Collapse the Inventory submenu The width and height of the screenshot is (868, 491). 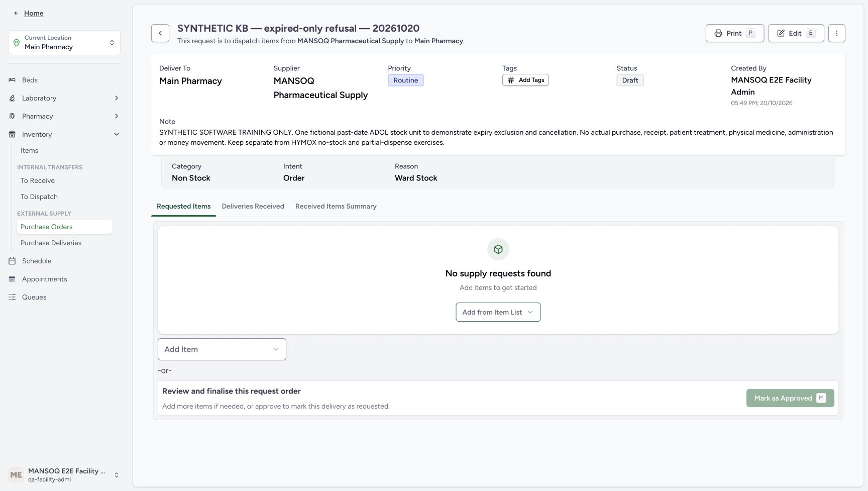click(117, 134)
